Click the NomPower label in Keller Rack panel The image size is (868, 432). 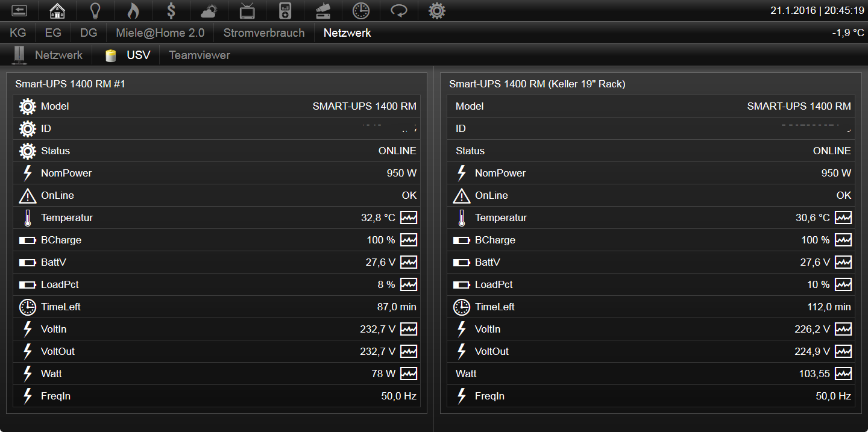coord(500,173)
